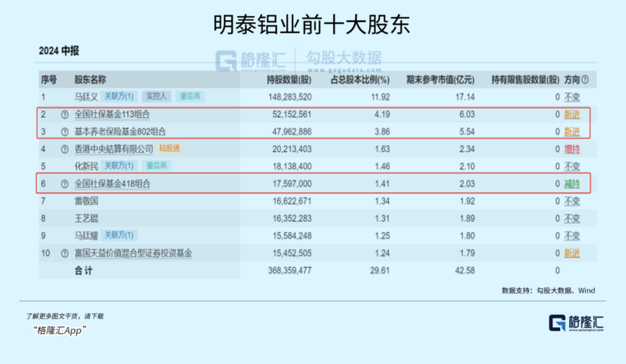
Task: Open 基本养老保险基金802组合 shareholder link
Action: (x=120, y=132)
